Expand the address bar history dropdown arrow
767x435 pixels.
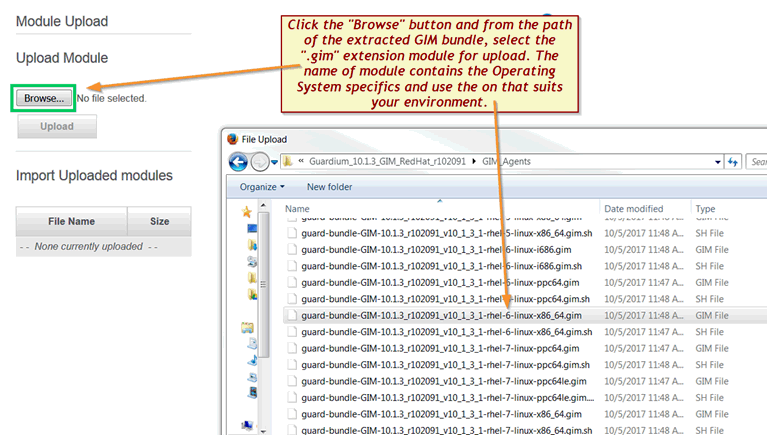tap(718, 161)
